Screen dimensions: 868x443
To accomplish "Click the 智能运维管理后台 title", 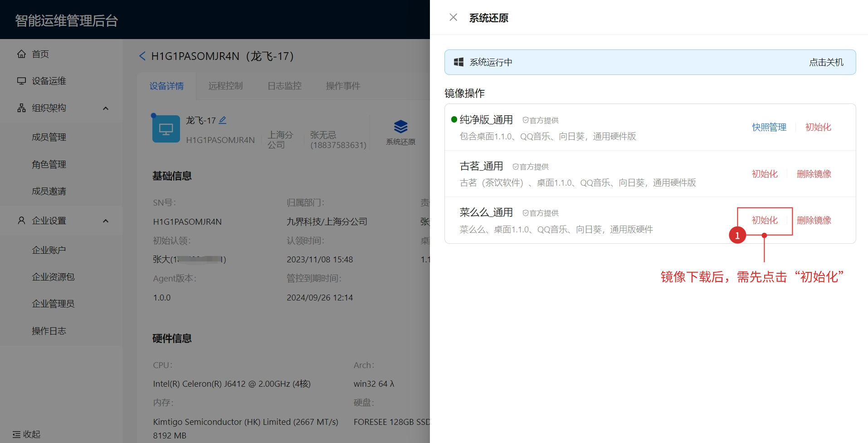I will point(67,20).
